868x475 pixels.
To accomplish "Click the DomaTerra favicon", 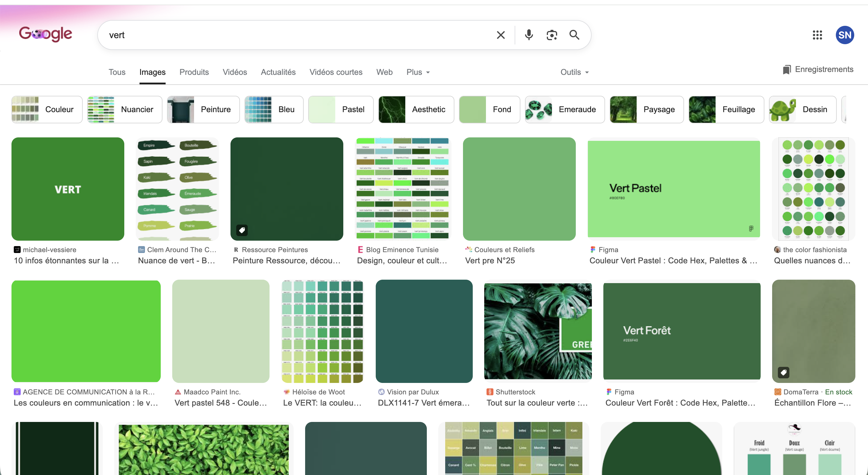I will 778,392.
